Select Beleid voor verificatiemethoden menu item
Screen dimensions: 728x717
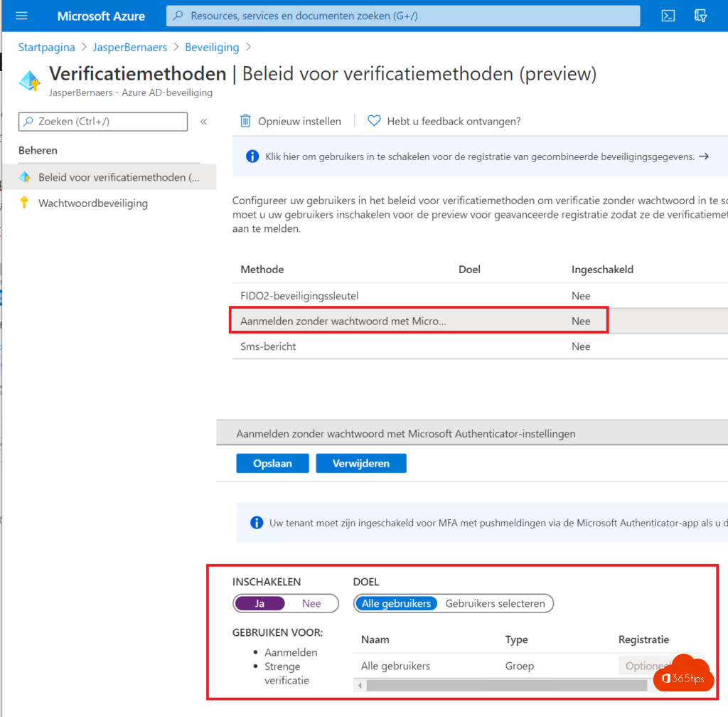pyautogui.click(x=118, y=177)
